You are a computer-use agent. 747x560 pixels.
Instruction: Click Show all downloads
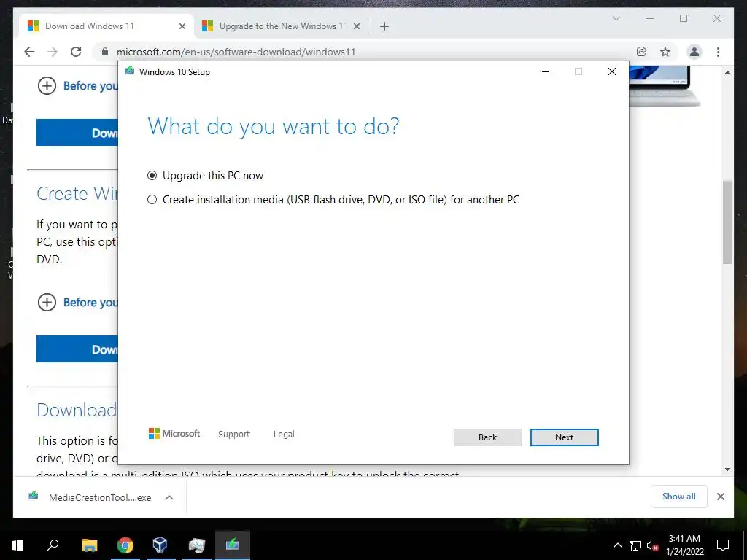[679, 497]
